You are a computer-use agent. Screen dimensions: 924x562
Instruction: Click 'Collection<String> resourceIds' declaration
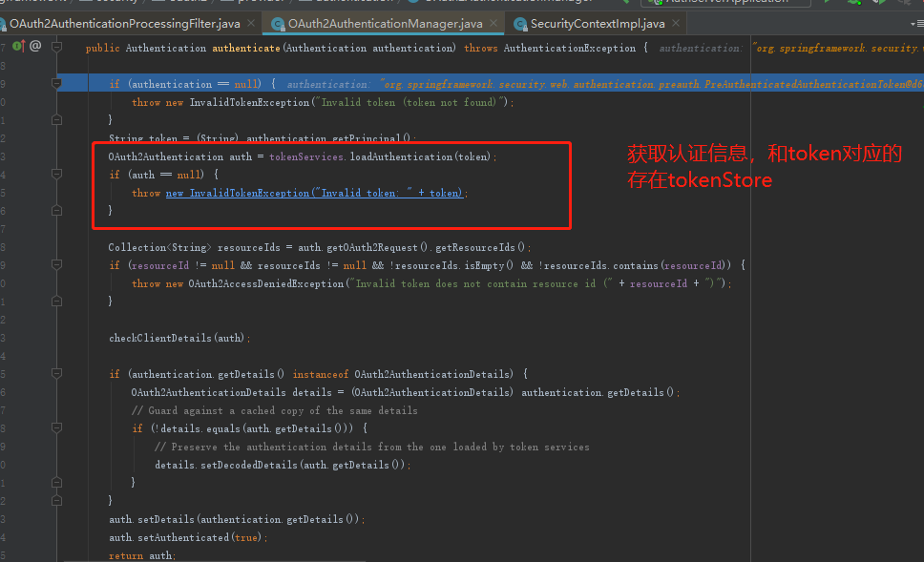(x=194, y=247)
